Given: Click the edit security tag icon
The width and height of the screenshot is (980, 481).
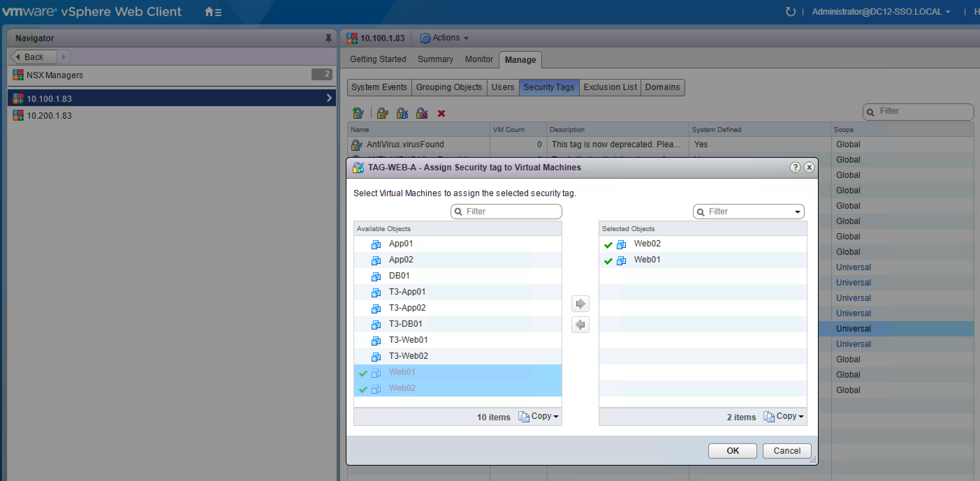Looking at the screenshot, I should [382, 113].
